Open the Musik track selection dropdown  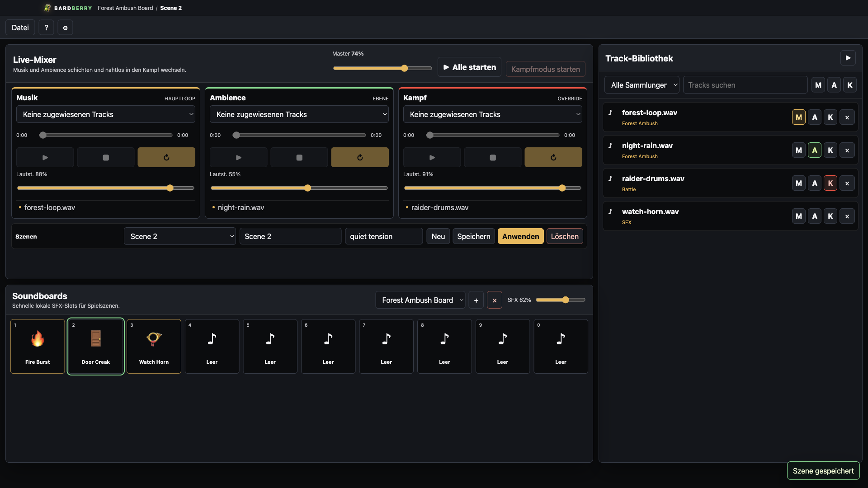(x=106, y=114)
